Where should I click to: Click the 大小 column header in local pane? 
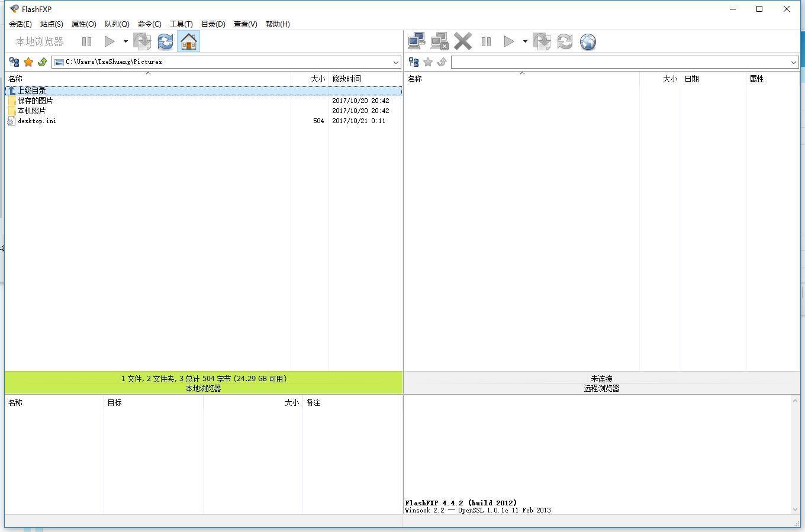tap(317, 79)
